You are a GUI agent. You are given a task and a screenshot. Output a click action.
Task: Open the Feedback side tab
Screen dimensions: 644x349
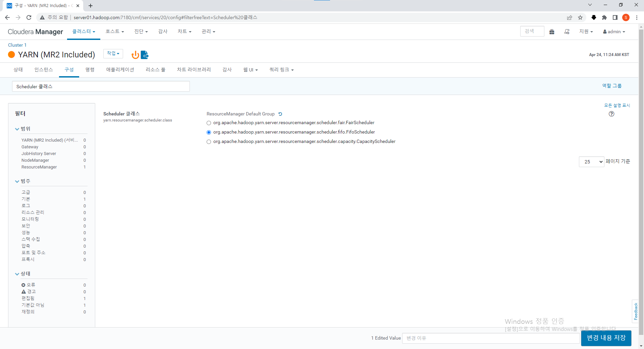635,311
